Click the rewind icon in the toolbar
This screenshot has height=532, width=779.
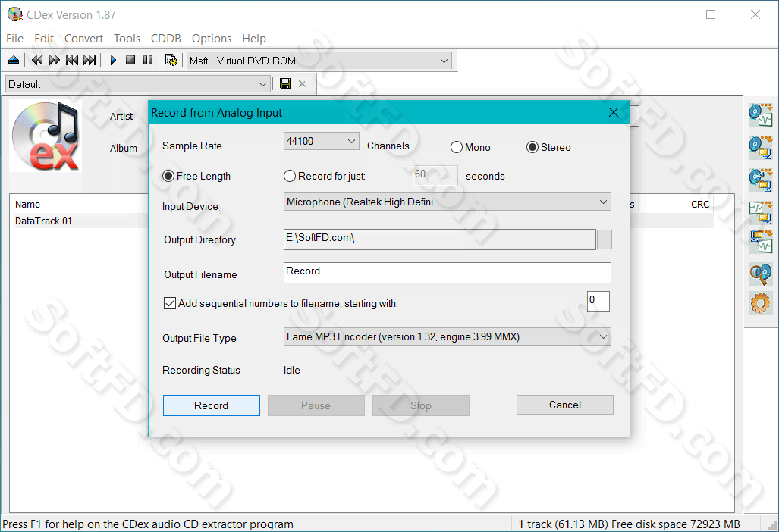tap(37, 60)
